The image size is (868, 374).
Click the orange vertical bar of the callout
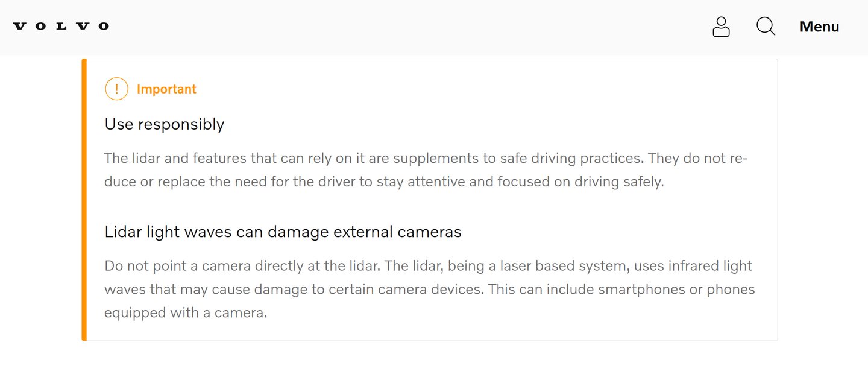(x=84, y=200)
